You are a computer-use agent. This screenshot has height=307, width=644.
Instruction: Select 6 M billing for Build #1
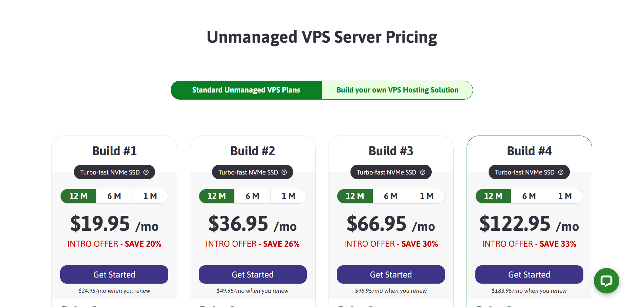coord(114,196)
